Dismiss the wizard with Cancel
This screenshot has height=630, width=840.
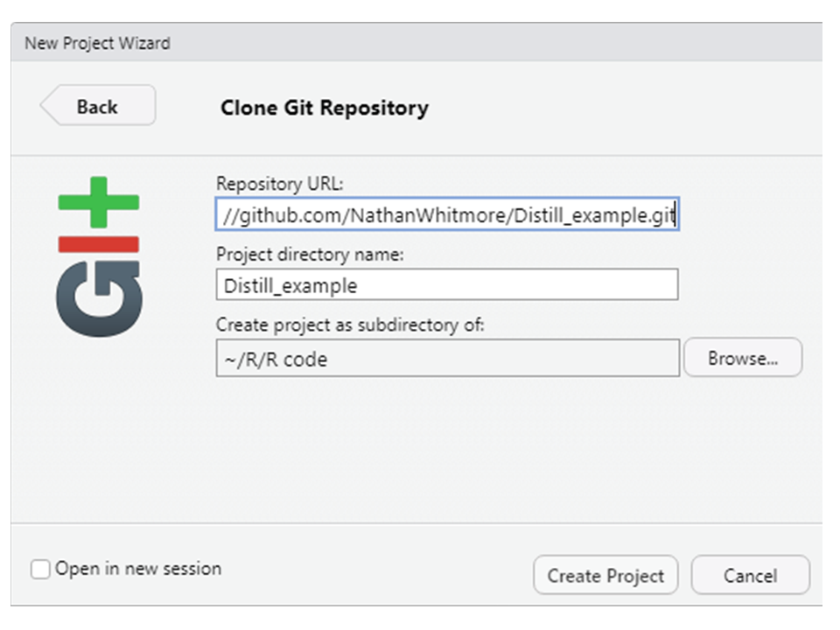coord(751,576)
